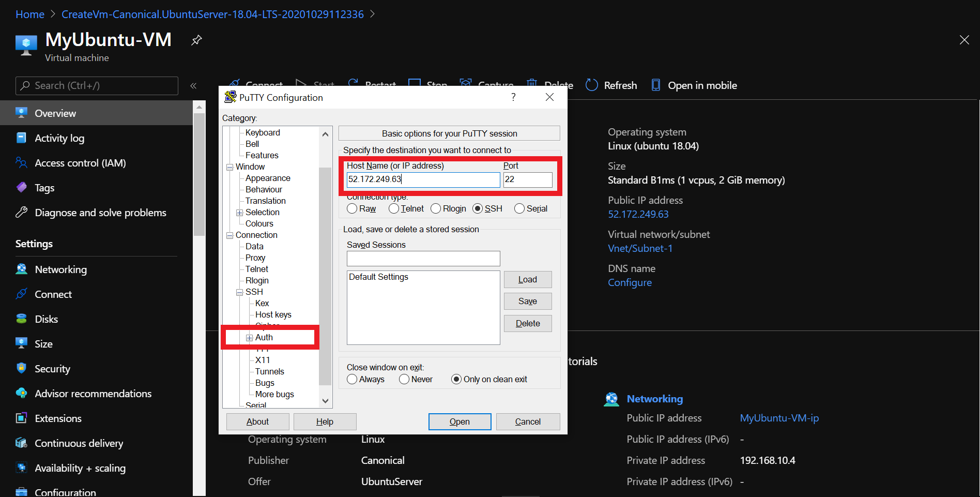Click Open to start PuTTY session
The width and height of the screenshot is (980, 497).
[460, 421]
